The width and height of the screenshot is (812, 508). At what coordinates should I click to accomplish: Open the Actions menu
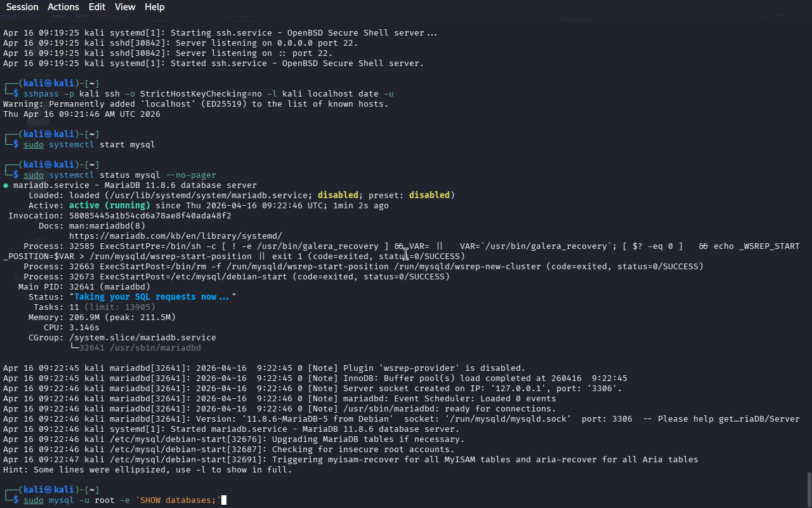[x=63, y=7]
